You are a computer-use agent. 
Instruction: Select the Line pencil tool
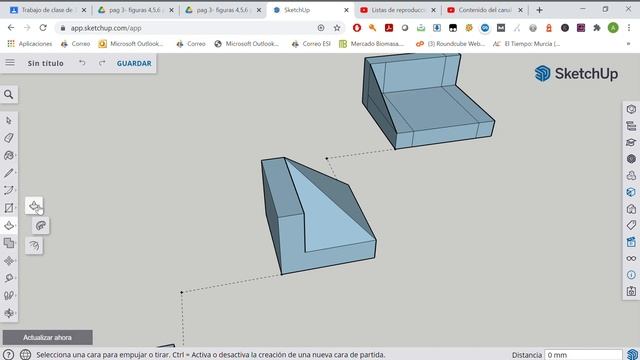(x=9, y=173)
